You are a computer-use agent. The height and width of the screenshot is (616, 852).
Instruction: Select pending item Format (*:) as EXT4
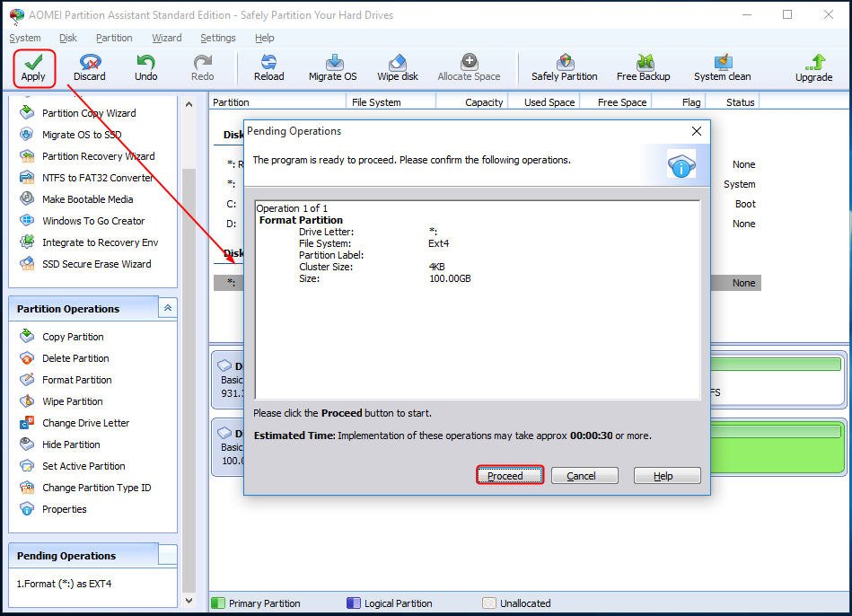pyautogui.click(x=64, y=584)
